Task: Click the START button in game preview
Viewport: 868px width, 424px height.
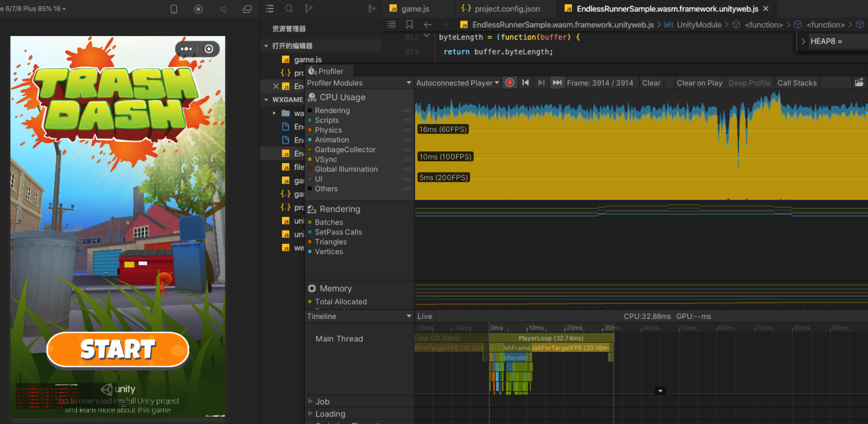Action: click(118, 349)
